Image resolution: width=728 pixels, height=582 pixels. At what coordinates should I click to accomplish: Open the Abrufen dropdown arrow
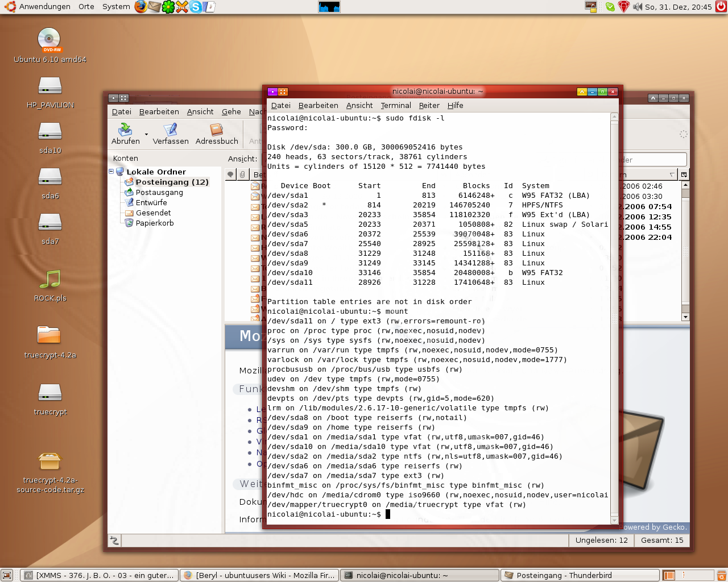click(146, 135)
